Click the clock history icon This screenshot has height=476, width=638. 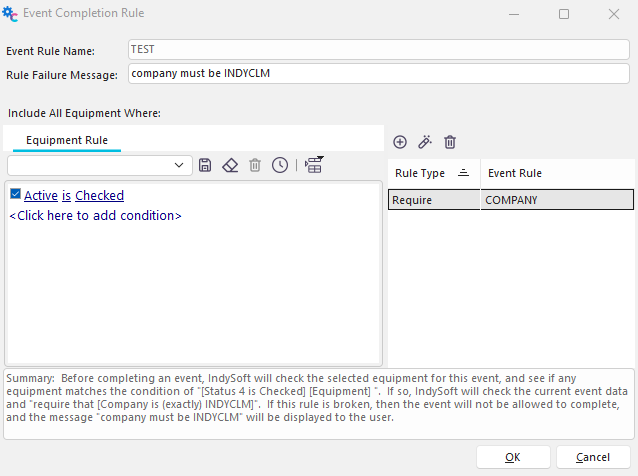(280, 165)
